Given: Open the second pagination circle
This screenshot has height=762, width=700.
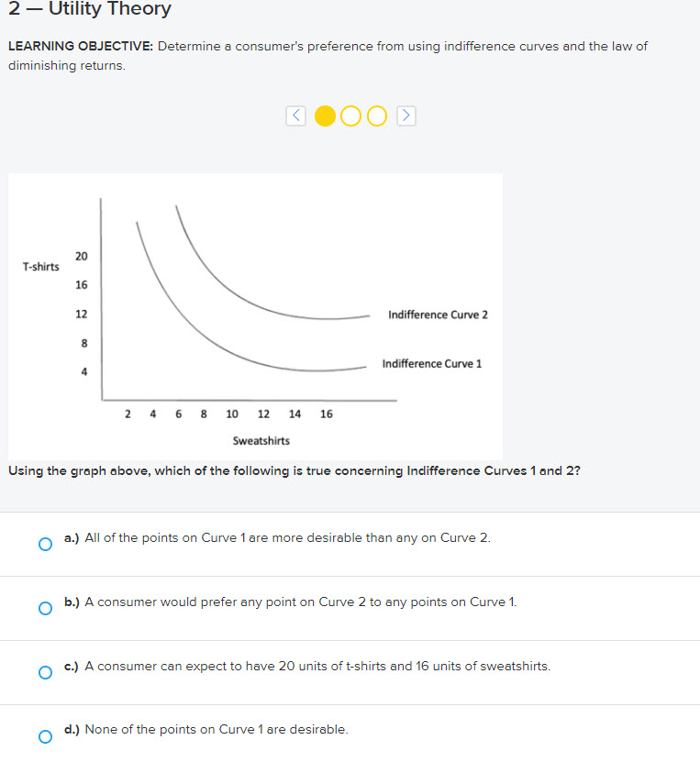Looking at the screenshot, I should (x=350, y=116).
